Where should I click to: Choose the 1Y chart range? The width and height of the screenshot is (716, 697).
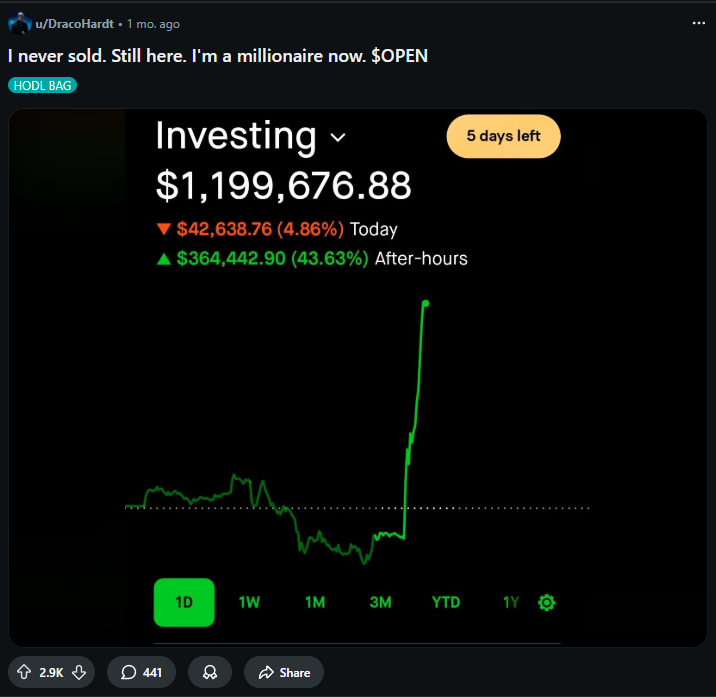(x=511, y=602)
